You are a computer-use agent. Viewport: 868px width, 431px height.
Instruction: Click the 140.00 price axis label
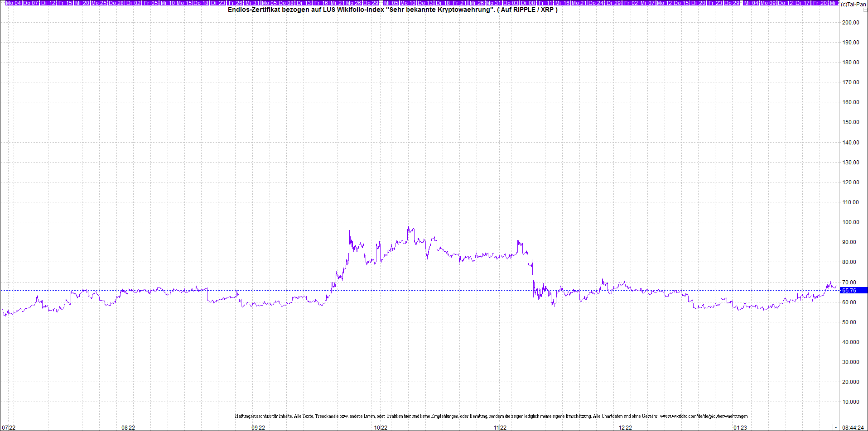click(850, 142)
